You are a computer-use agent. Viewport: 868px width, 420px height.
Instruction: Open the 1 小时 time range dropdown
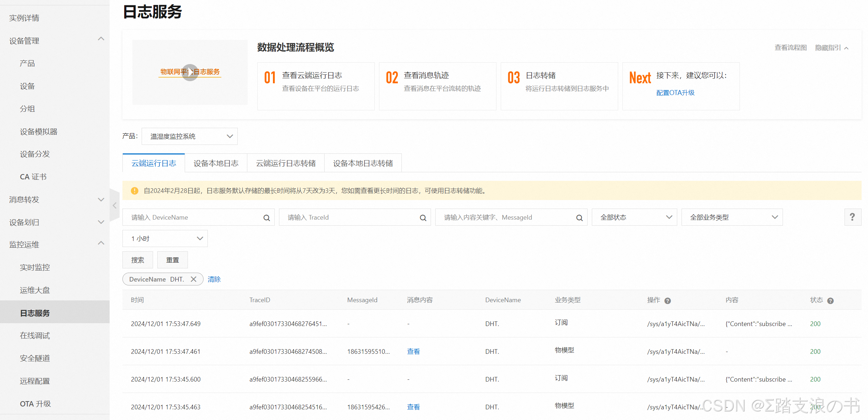pos(165,238)
